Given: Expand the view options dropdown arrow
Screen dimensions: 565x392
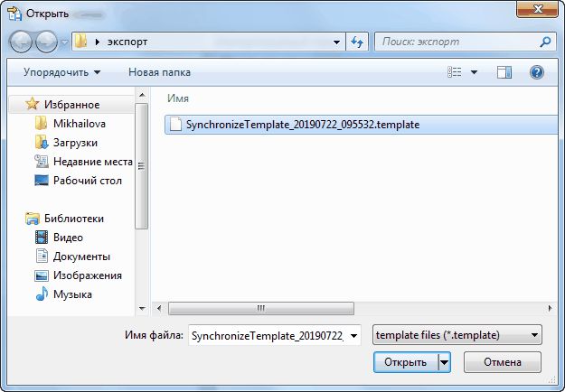Looking at the screenshot, I should tap(474, 72).
